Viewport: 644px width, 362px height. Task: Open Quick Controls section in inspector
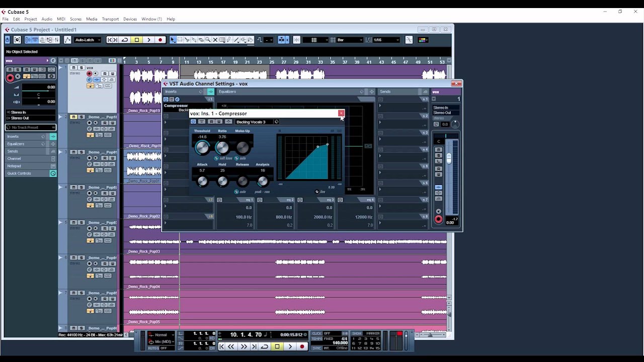click(x=30, y=173)
